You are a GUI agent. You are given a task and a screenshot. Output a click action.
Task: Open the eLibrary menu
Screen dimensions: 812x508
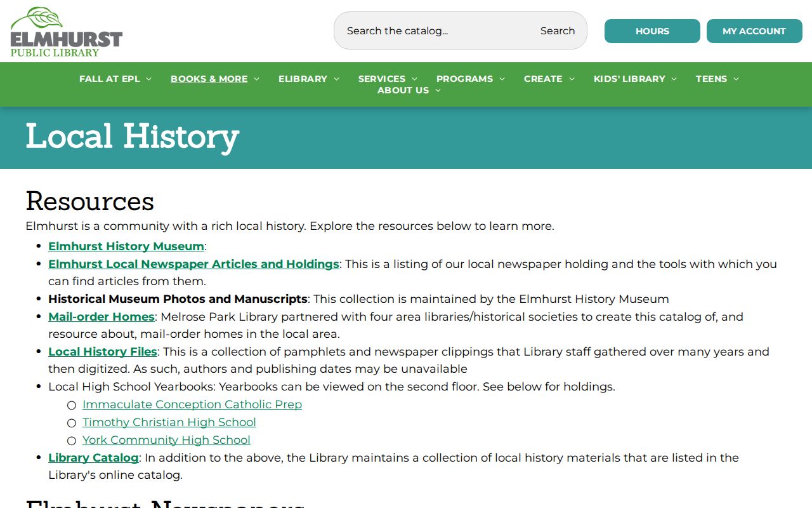click(303, 79)
